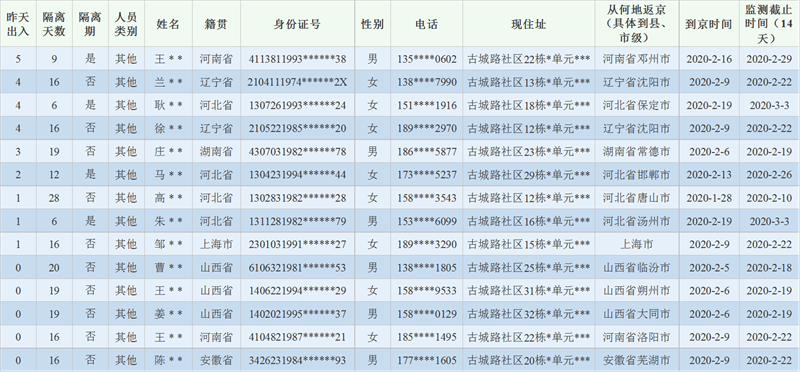The image size is (800, 372).
Task: Click phone number 158****9533
Action: click(427, 291)
